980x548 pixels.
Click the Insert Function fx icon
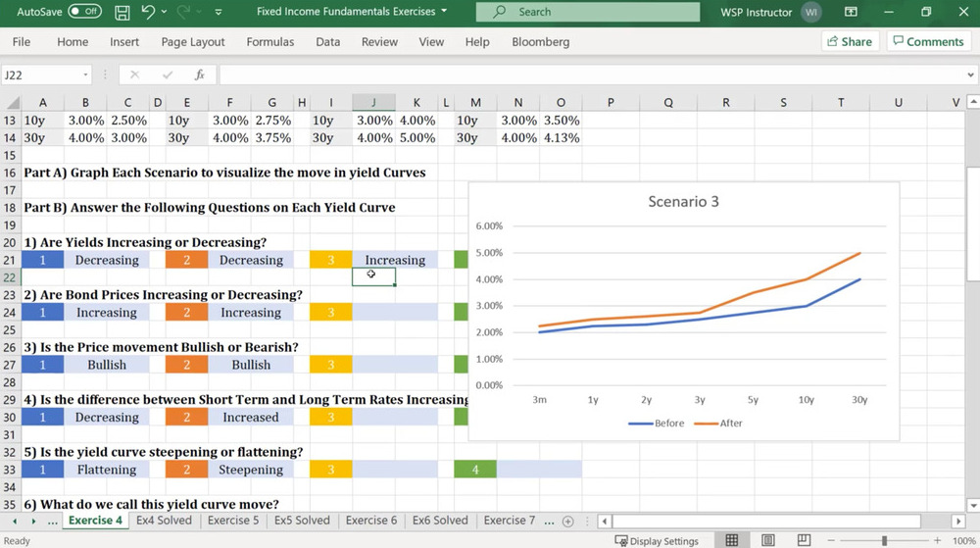[x=199, y=75]
